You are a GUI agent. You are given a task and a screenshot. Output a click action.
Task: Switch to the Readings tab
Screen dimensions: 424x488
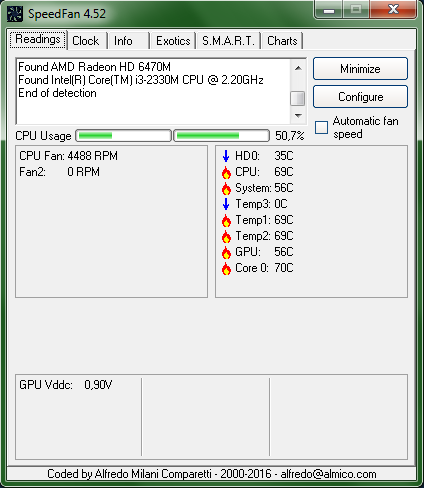click(38, 40)
